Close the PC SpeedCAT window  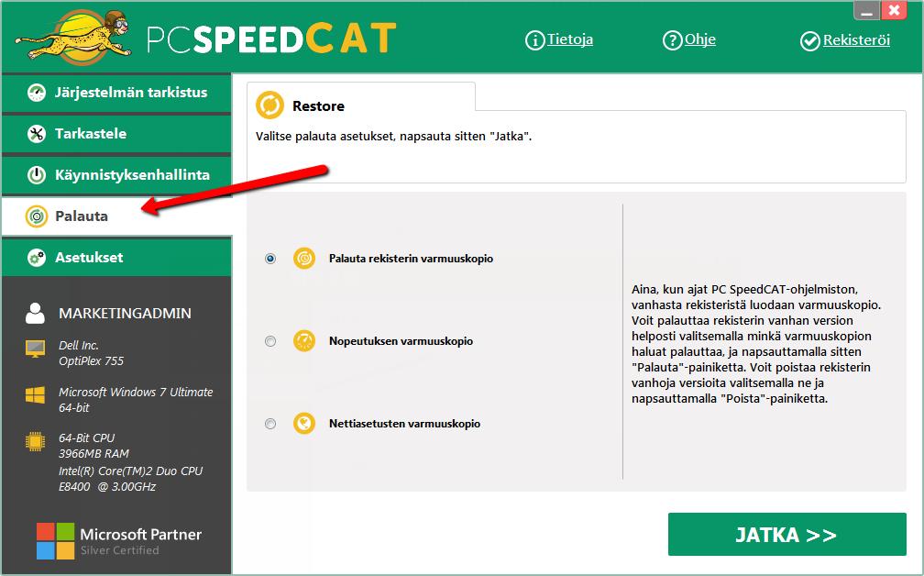[894, 11]
